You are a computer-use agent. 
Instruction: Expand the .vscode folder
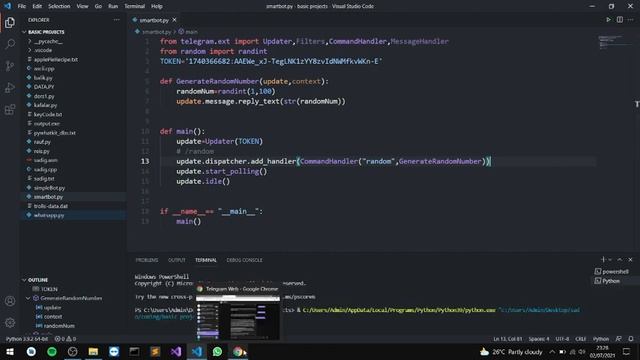pos(42,50)
